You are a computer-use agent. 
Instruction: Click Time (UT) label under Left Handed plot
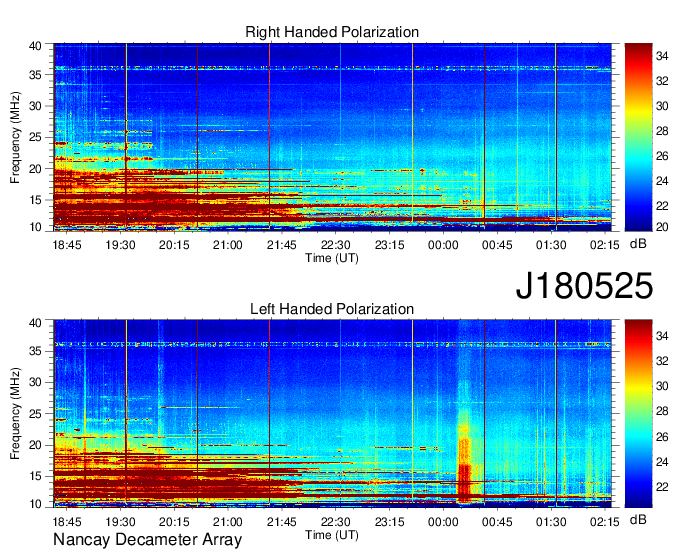coord(332,535)
